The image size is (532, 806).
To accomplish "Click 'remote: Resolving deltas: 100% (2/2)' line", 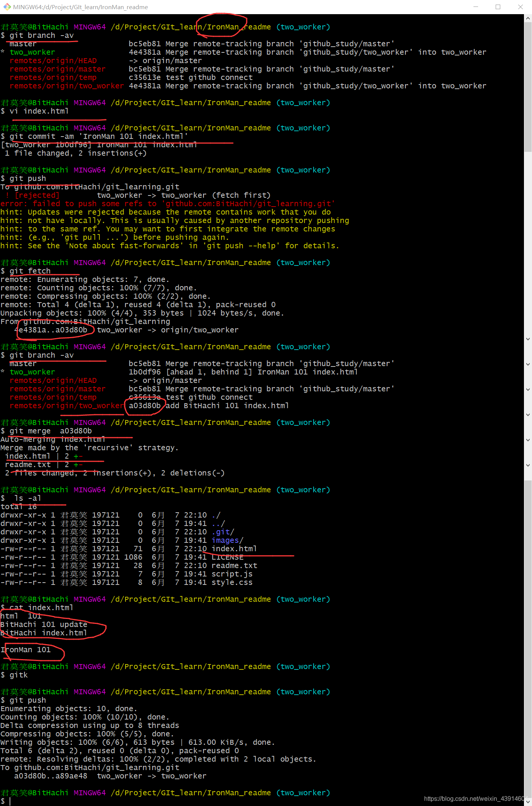I will (x=158, y=759).
